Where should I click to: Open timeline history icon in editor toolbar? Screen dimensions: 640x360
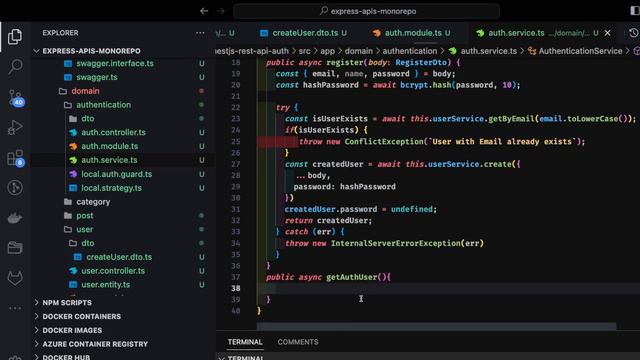633,33
